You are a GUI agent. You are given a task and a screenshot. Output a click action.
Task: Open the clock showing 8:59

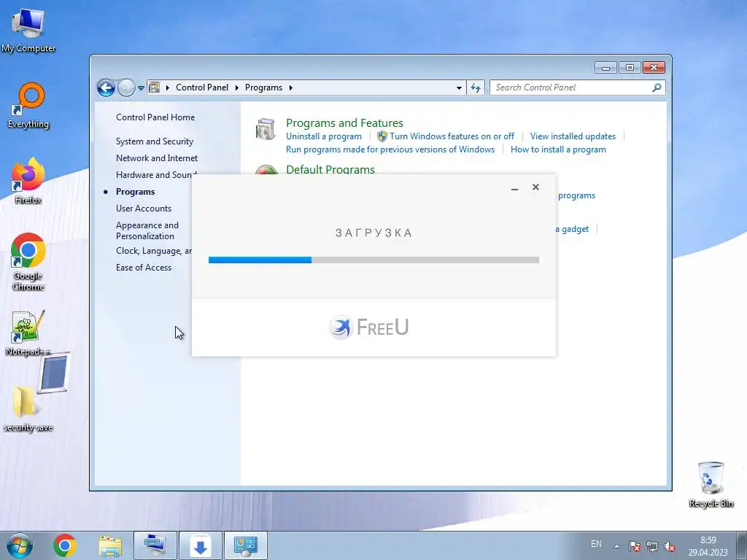[x=708, y=546]
